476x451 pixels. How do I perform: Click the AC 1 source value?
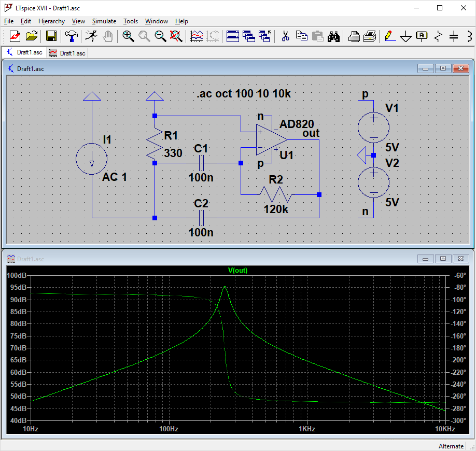(x=115, y=177)
